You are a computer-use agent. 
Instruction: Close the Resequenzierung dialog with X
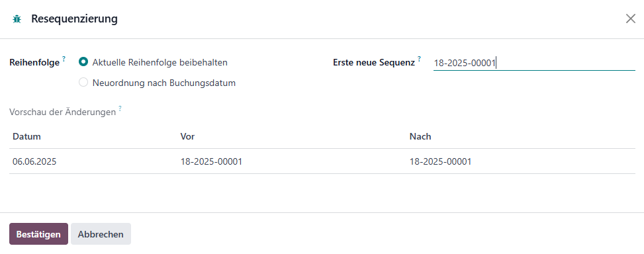coord(631,19)
